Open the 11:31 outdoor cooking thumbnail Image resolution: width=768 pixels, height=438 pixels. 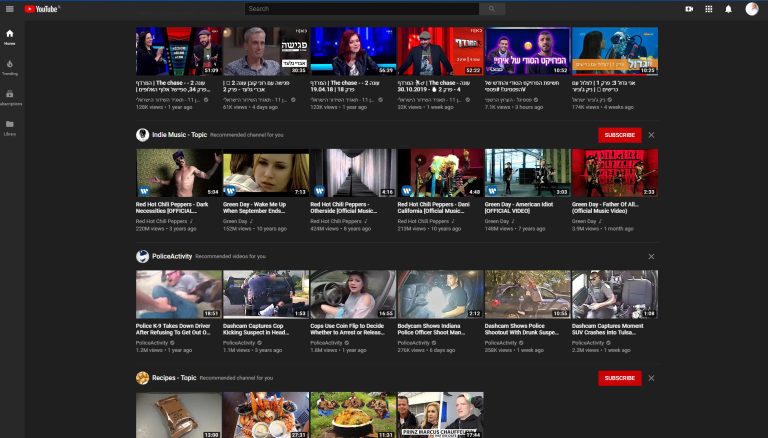click(x=353, y=414)
